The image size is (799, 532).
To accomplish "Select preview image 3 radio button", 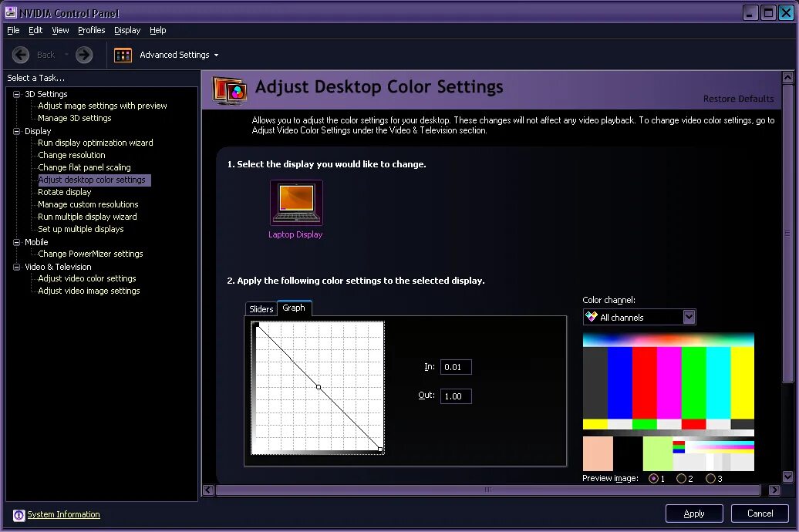I will [x=710, y=479].
